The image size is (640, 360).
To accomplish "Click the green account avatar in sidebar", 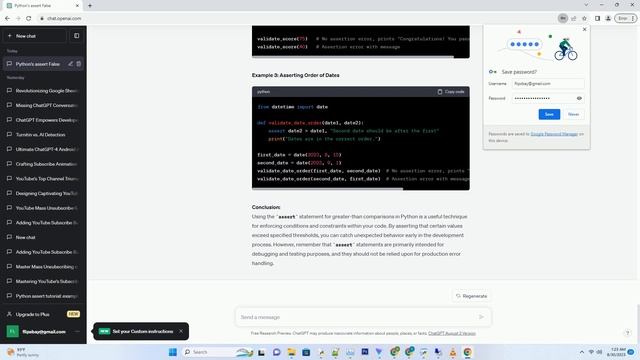I will pyautogui.click(x=12, y=331).
